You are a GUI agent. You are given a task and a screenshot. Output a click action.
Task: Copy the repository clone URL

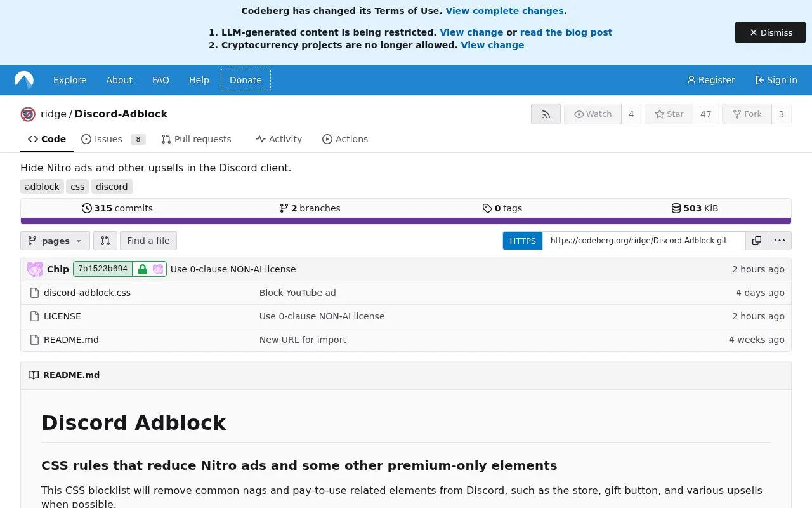click(757, 241)
